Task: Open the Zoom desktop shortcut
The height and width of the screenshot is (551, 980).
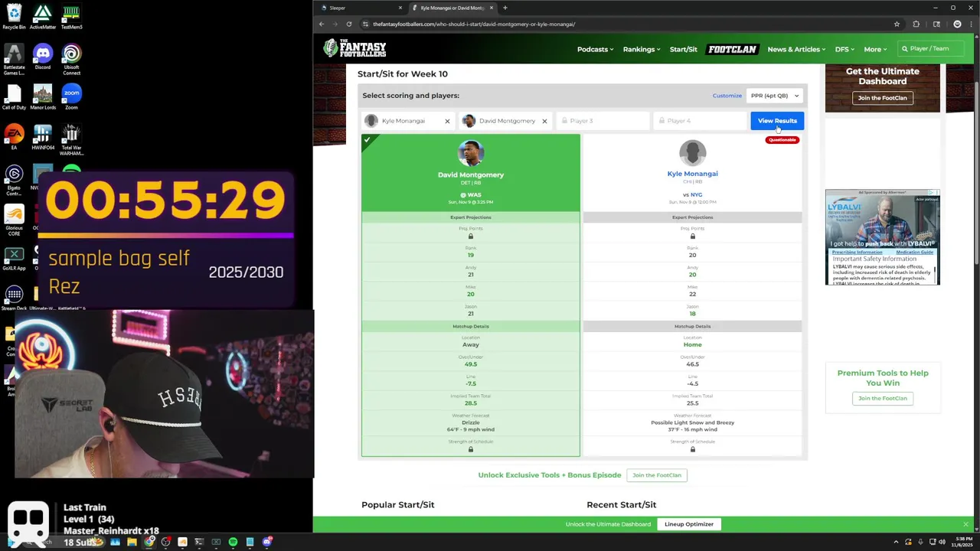Action: 71,97
